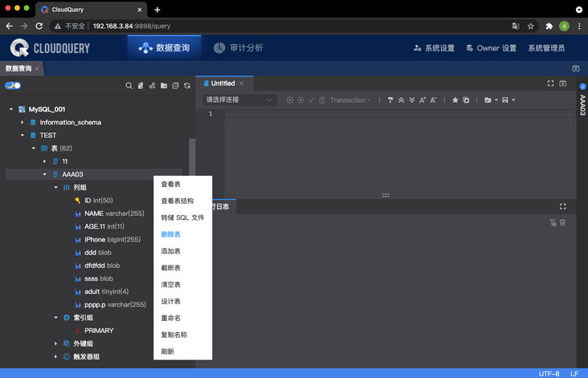Screen dimensions: 588x378
Task: Select 删除表 in the context menu
Action: click(x=171, y=234)
